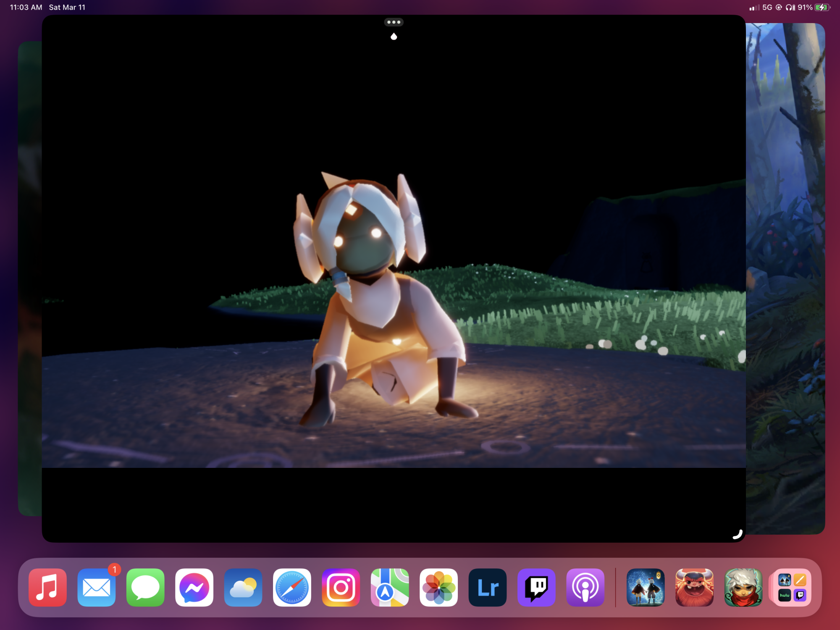Open Mail with one unread badge

coord(96,587)
